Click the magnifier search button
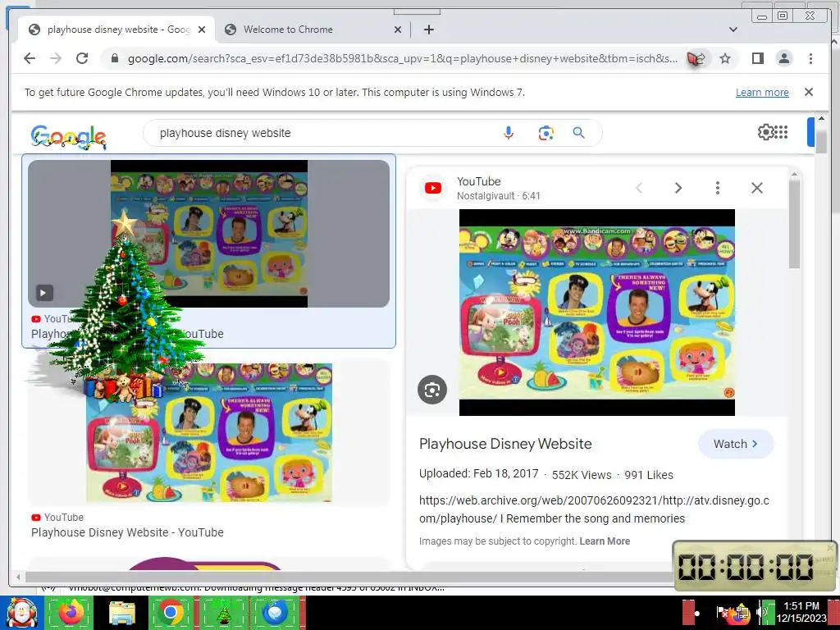The image size is (840, 630). click(578, 133)
